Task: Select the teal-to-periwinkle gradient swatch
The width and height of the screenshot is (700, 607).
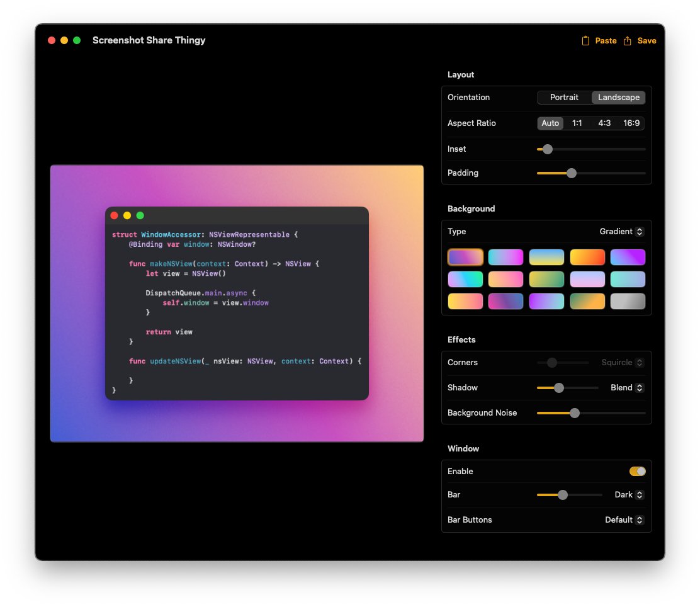Action: pos(628,279)
